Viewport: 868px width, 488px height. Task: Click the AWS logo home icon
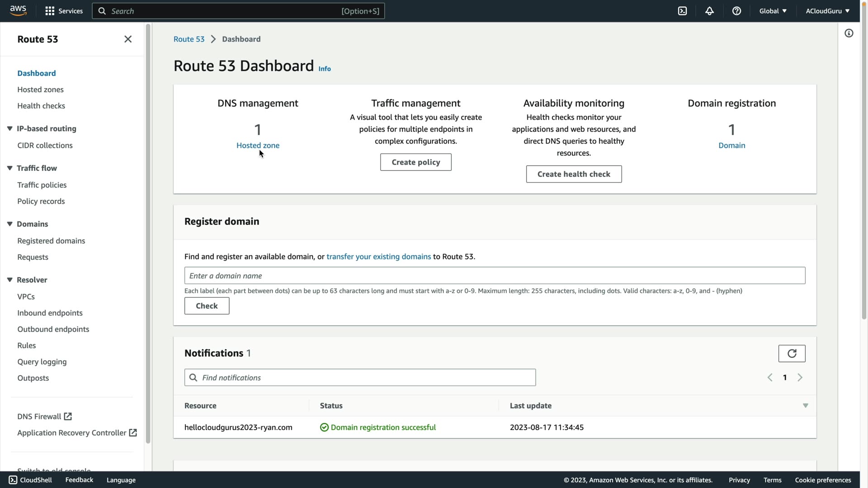(18, 10)
